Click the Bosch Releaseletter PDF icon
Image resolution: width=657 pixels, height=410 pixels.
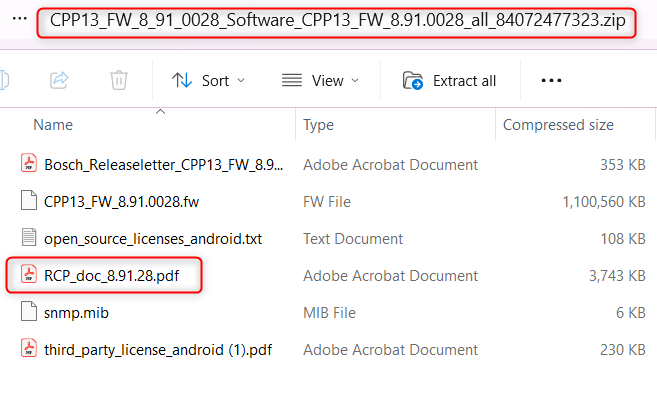click(x=28, y=164)
